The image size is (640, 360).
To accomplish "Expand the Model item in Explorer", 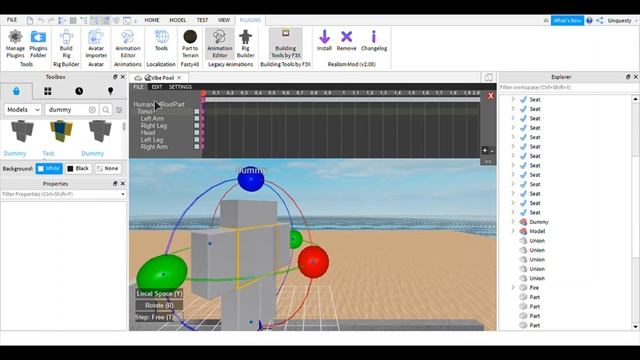I will tap(513, 231).
